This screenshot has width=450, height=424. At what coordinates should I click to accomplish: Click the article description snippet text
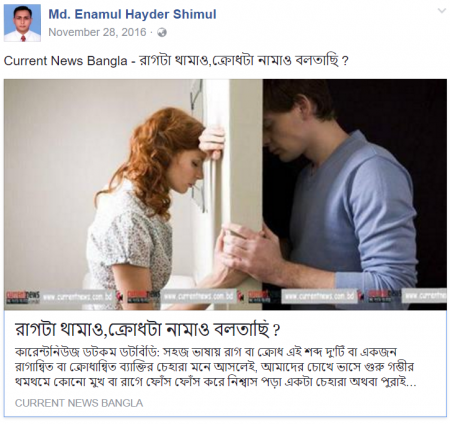pos(215,367)
